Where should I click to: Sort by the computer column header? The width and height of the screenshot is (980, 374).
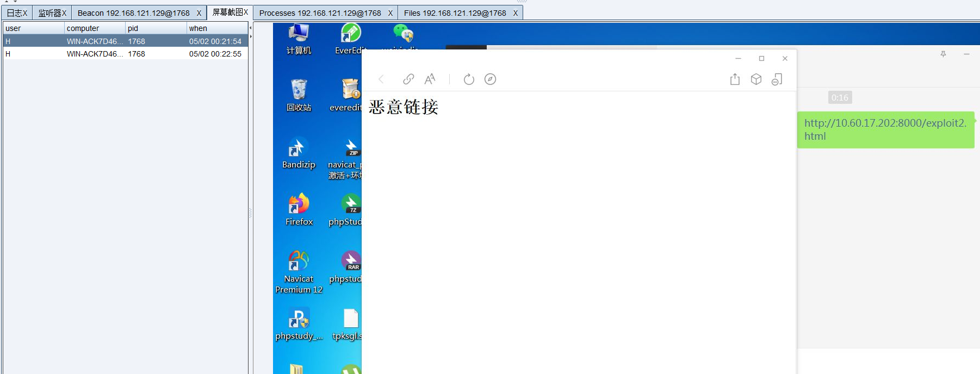click(x=95, y=28)
